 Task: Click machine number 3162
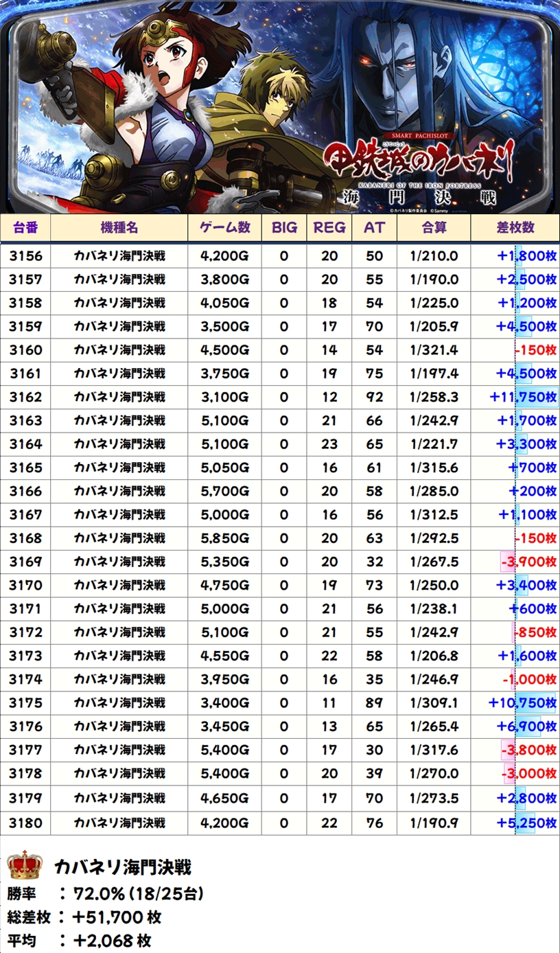25,397
